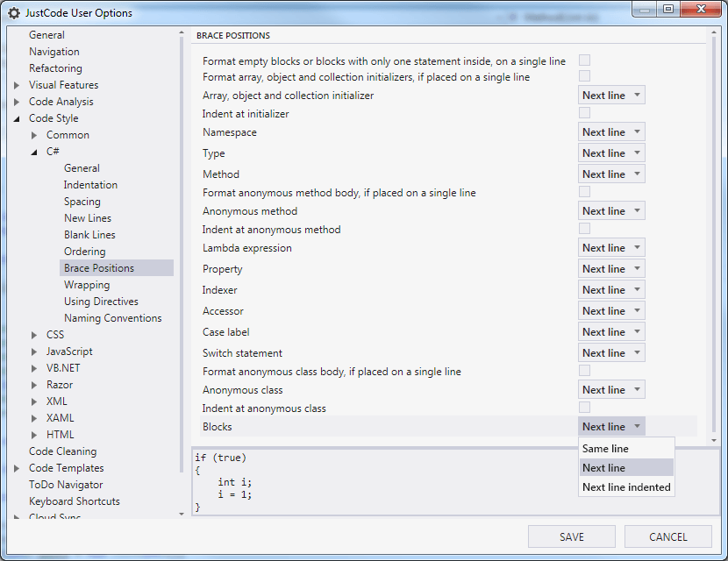The height and width of the screenshot is (561, 728).
Task: Collapse the Code Style tree node
Action: pos(17,119)
